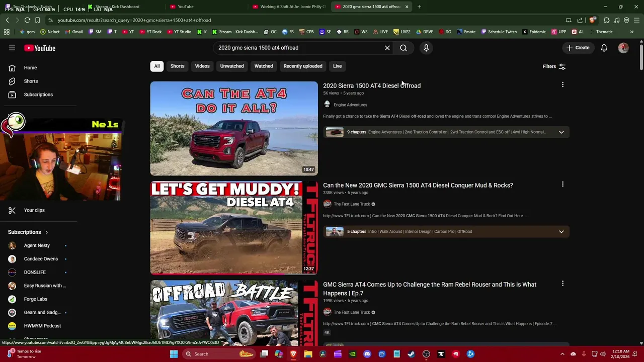Open Discord from the taskbar
Viewport: 644px width, 362px height.
coord(367,354)
